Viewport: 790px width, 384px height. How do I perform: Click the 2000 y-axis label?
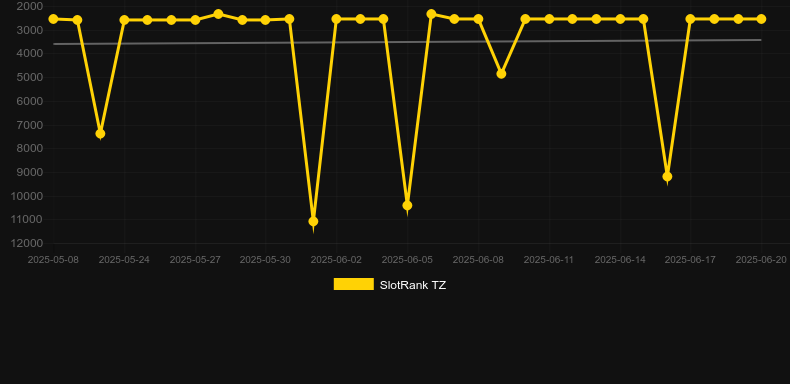tap(29, 7)
